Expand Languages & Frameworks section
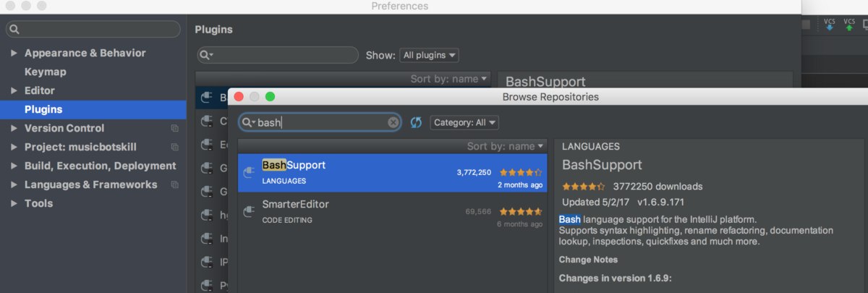 (x=14, y=184)
